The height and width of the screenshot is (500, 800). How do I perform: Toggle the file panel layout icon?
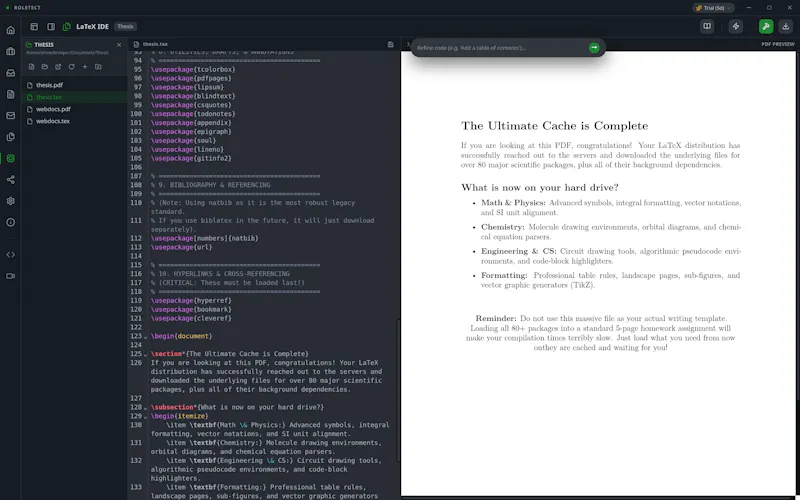pos(34,27)
